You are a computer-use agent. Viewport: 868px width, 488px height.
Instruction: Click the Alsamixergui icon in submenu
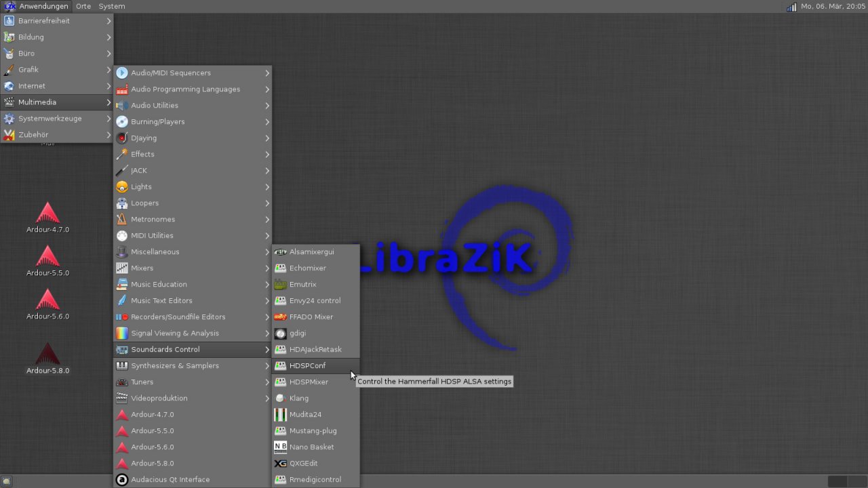pyautogui.click(x=280, y=251)
